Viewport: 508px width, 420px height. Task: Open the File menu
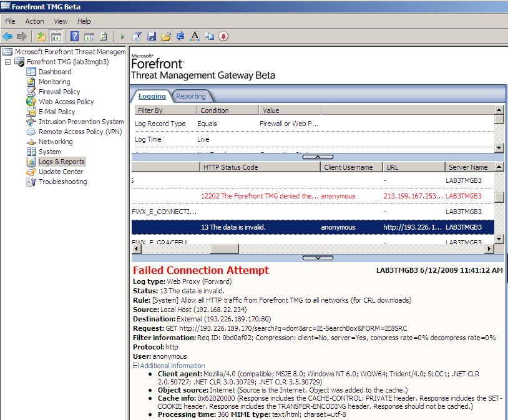[10, 21]
